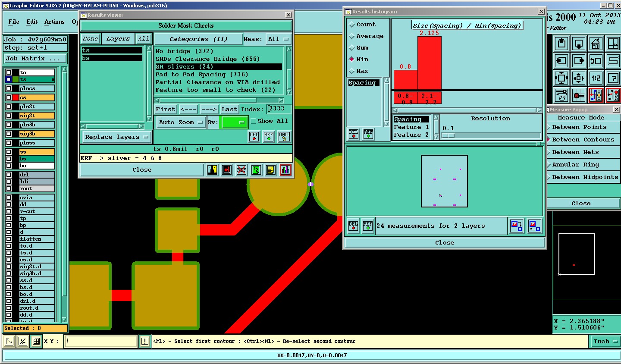The width and height of the screenshot is (621, 364).
Task: Open the File menu
Action: coord(14,22)
